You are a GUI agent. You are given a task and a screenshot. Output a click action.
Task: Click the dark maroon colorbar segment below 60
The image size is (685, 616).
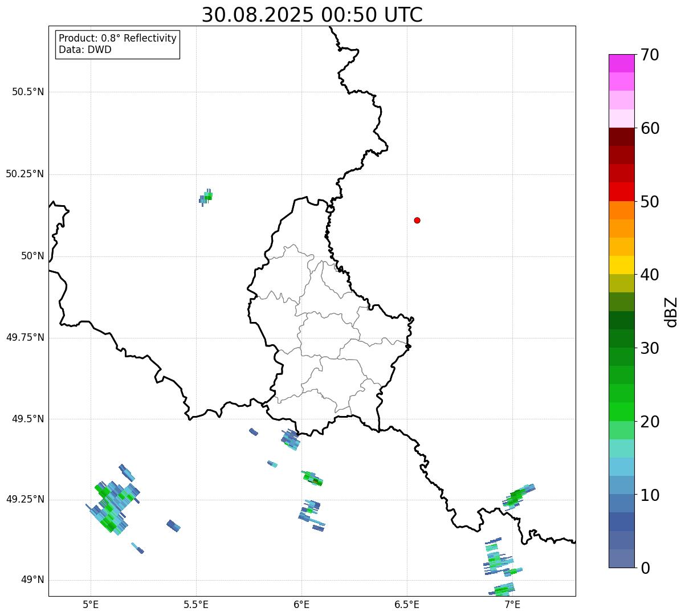click(621, 137)
